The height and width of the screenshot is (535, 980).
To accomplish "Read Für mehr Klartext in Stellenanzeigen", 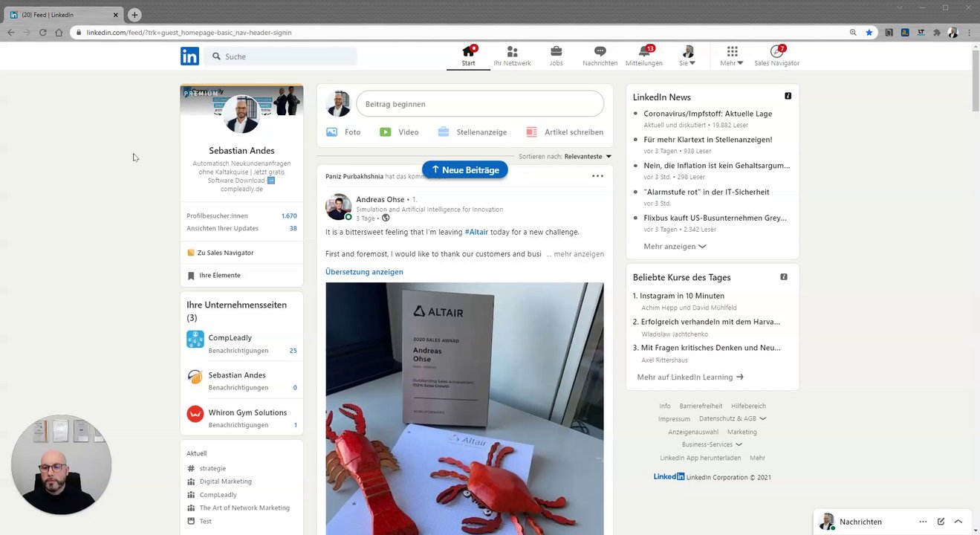I will [707, 140].
